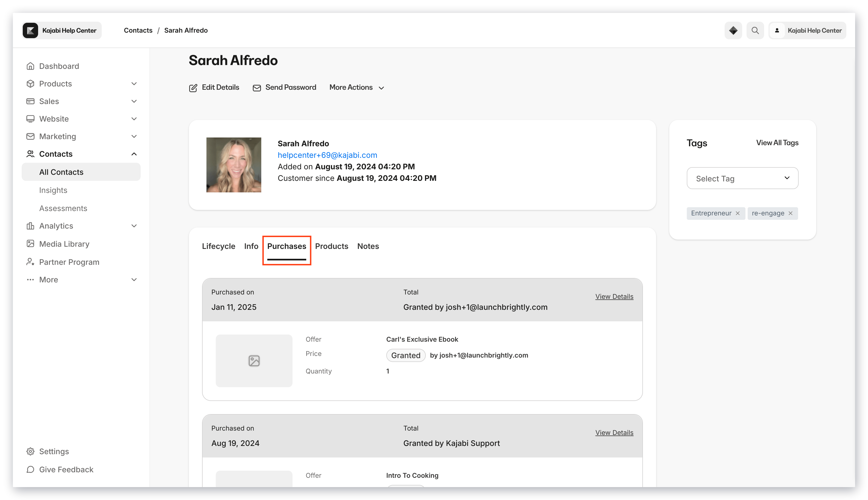Expand the Website menu chevron
Screen dimensions: 868x500
pyautogui.click(x=134, y=119)
